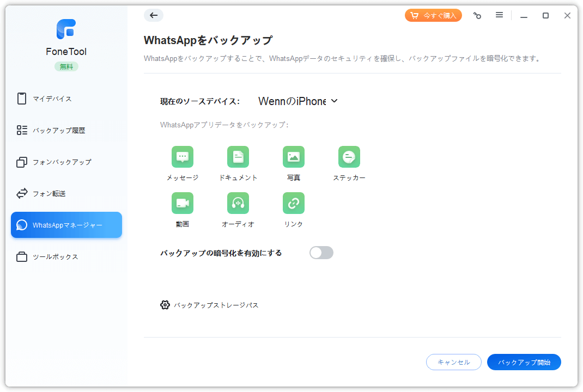Viewport: 583px width, 392px height.
Task: Enable the backup encryption toggle
Action: pyautogui.click(x=321, y=253)
